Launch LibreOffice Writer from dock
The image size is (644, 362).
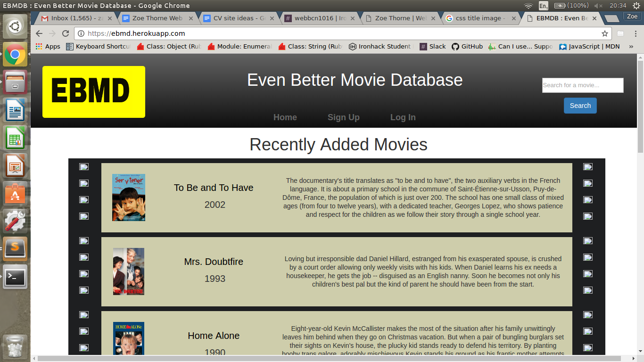(x=15, y=110)
